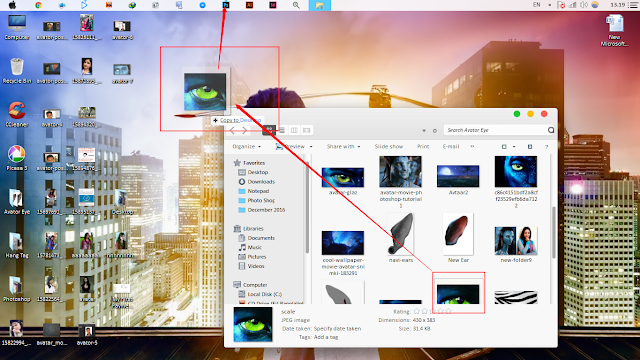Switch to list view icon in explorer
640x360 pixels.
click(282, 130)
